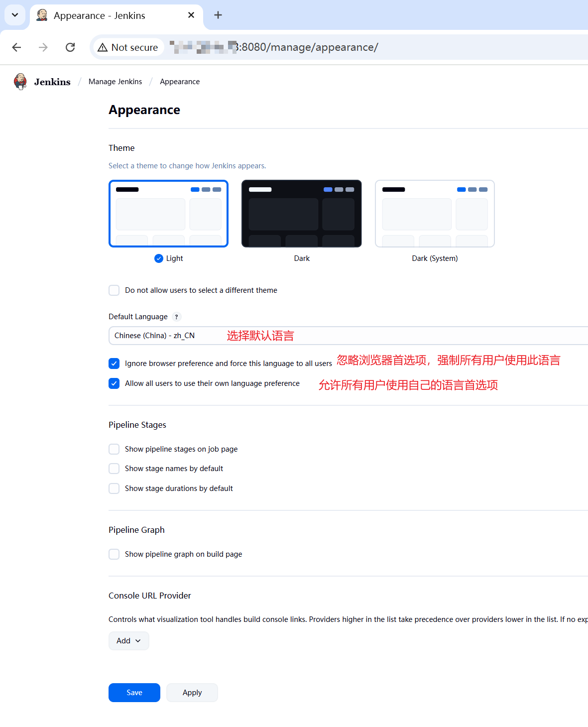Select the Dark (System) theme thumbnail
This screenshot has height=727, width=588.
435,214
